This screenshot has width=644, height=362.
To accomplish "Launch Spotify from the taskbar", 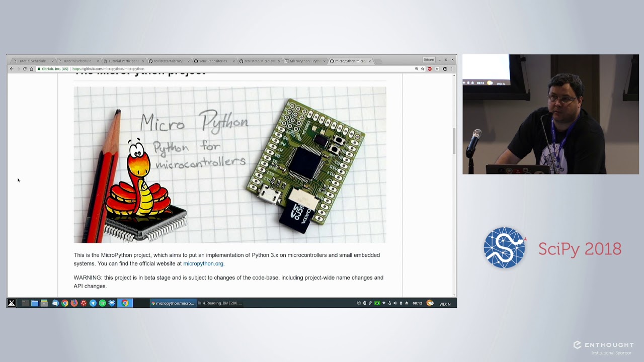I will (x=102, y=303).
